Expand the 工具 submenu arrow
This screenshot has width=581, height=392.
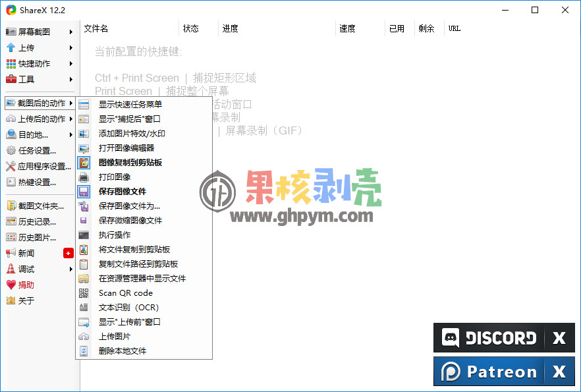(70, 79)
